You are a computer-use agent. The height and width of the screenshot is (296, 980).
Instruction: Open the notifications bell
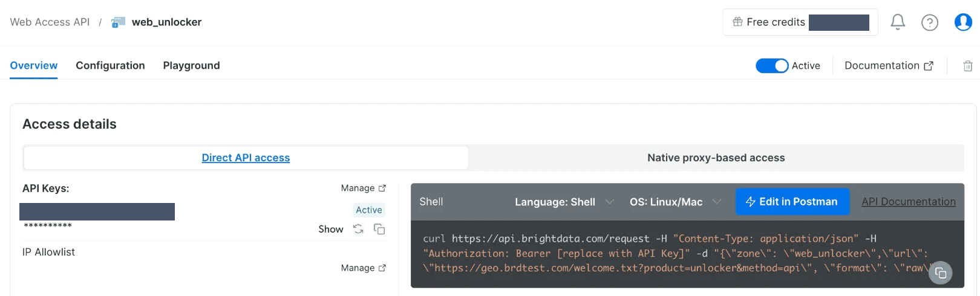pos(898,22)
